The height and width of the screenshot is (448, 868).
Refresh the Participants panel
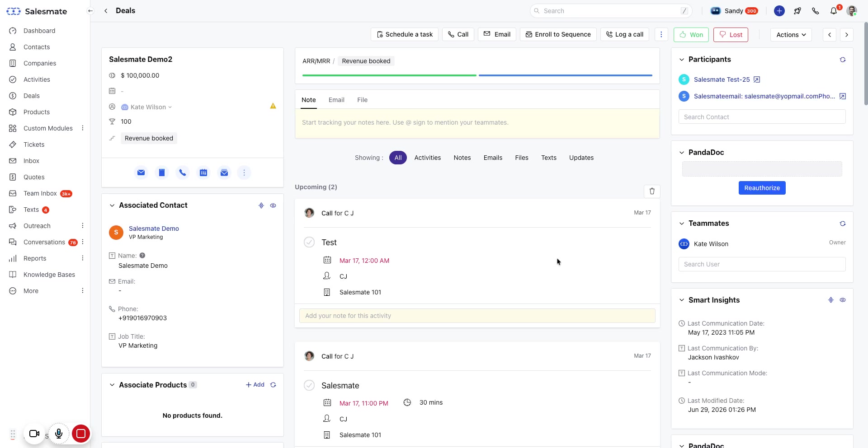tap(843, 60)
